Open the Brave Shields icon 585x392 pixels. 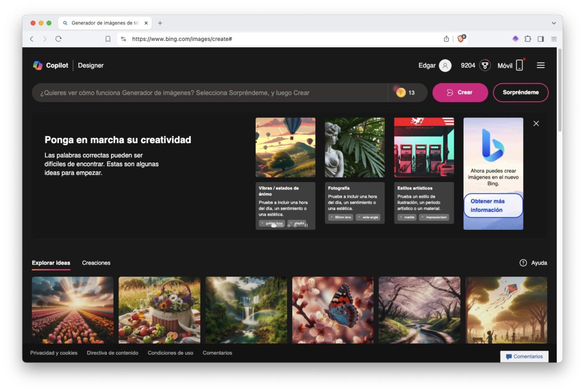460,39
